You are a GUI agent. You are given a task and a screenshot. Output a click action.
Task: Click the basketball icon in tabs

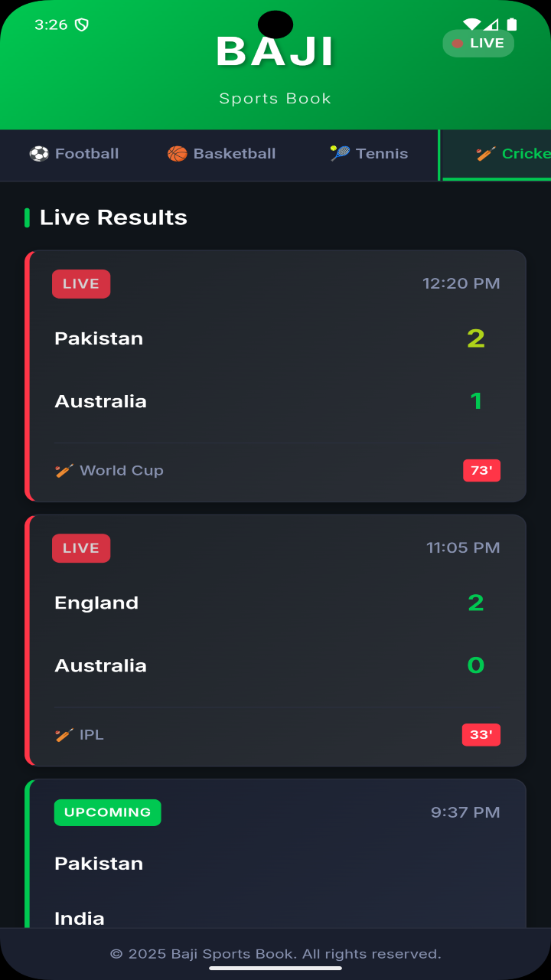click(x=177, y=154)
